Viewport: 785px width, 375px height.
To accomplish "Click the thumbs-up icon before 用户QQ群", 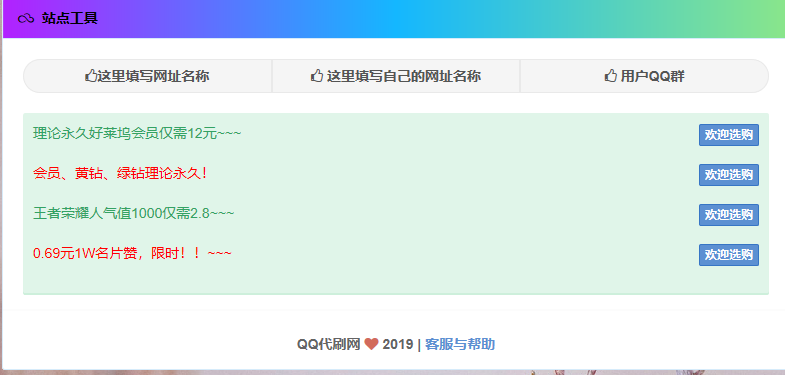I will [x=610, y=76].
